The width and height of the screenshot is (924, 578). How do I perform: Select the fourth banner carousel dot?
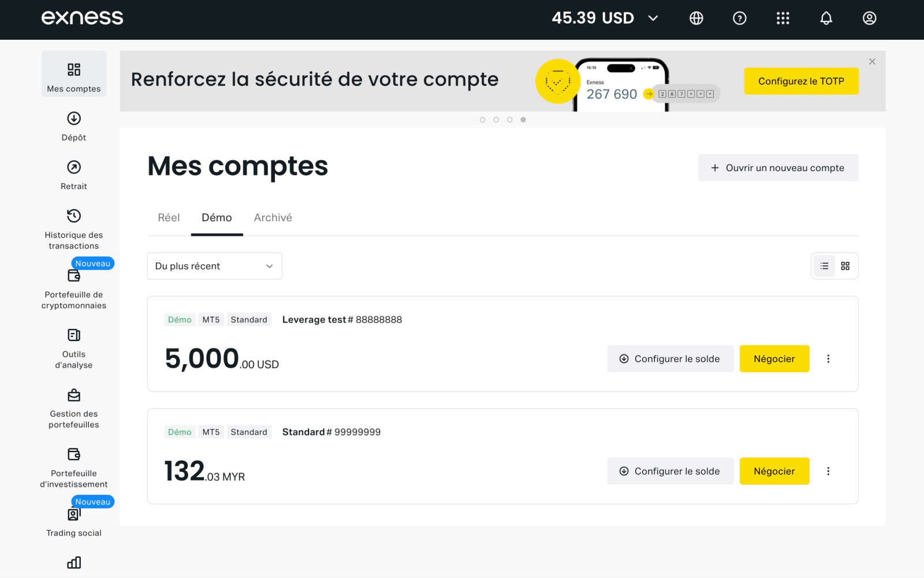523,120
